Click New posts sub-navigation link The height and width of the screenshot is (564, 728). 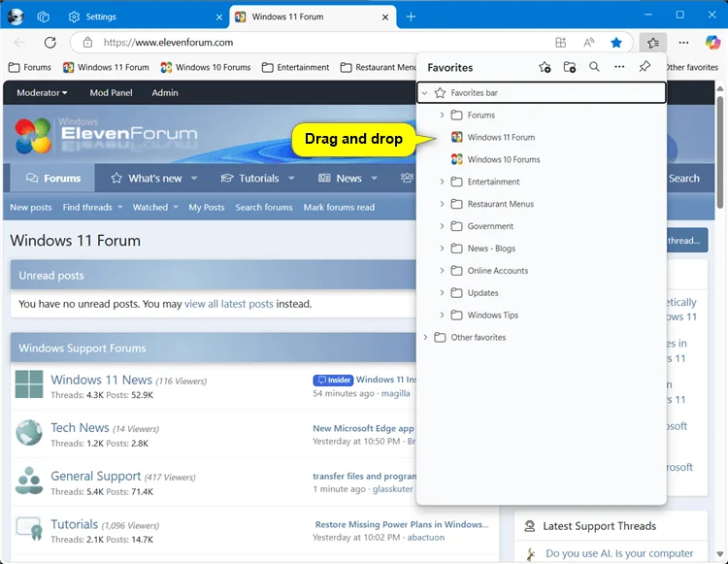(31, 207)
